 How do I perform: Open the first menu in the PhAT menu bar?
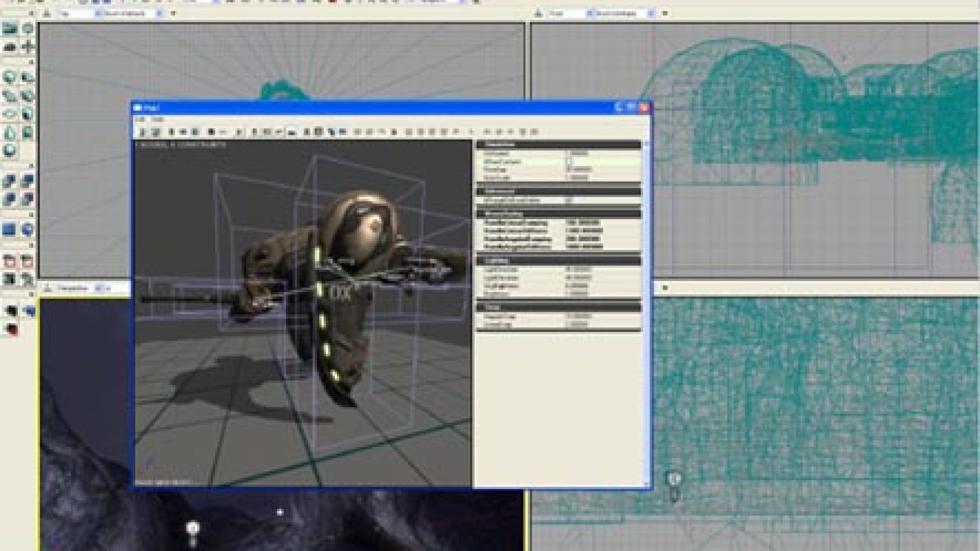140,119
